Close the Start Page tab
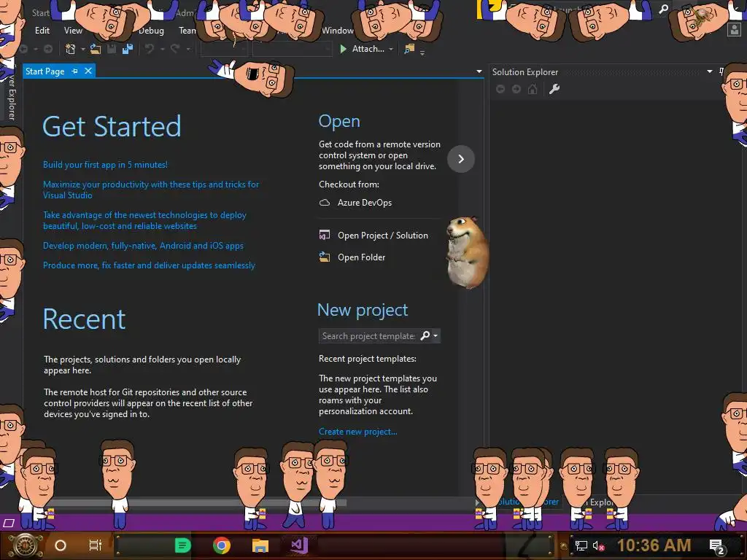Screen dimensions: 747x560 88,71
